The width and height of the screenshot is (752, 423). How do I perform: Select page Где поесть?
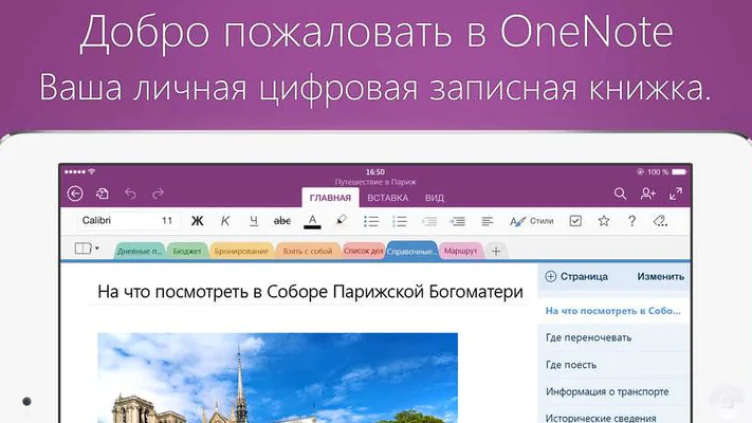613,365
